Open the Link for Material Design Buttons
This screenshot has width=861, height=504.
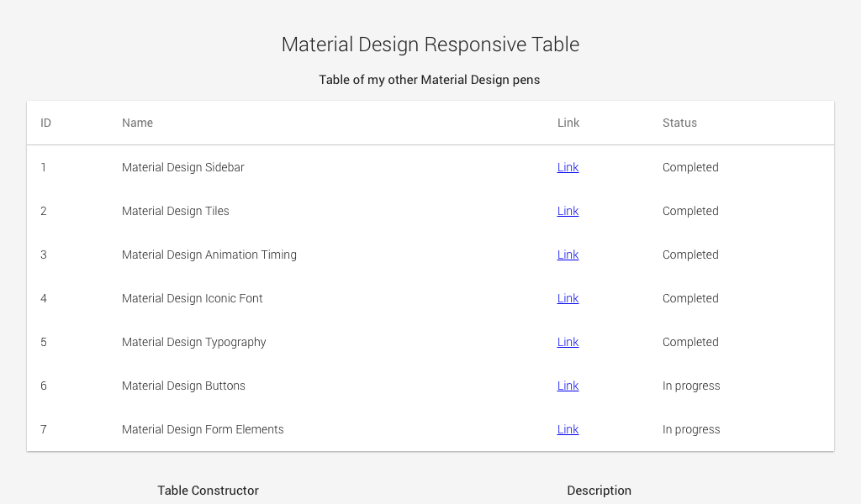click(x=568, y=386)
